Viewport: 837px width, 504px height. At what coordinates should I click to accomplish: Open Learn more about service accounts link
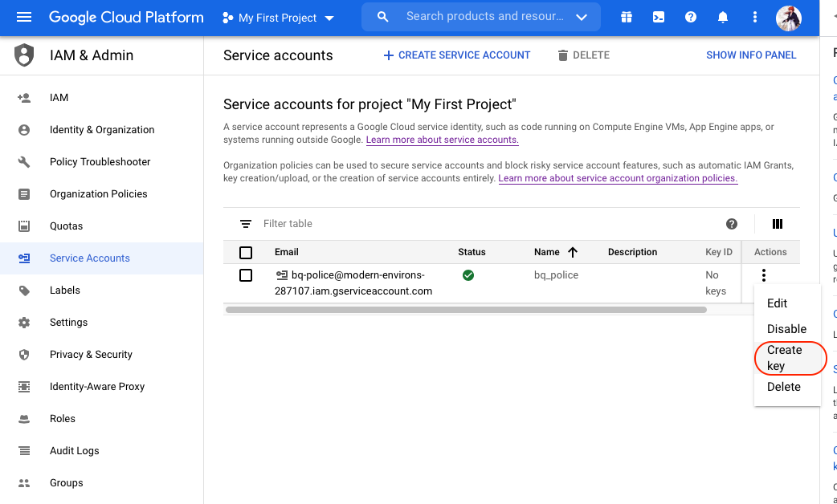click(442, 140)
